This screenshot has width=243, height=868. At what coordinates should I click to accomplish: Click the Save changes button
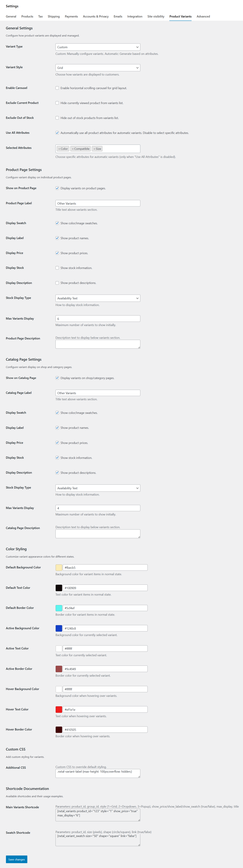point(16,859)
